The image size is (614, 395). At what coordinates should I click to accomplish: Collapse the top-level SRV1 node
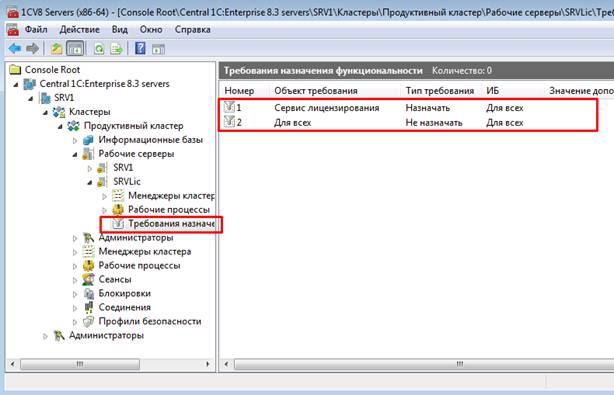point(31,98)
